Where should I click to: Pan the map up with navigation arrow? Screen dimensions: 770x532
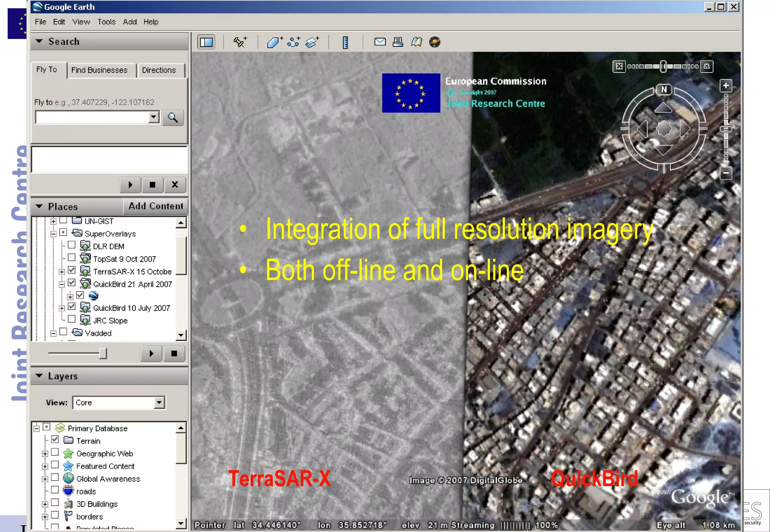pyautogui.click(x=663, y=108)
